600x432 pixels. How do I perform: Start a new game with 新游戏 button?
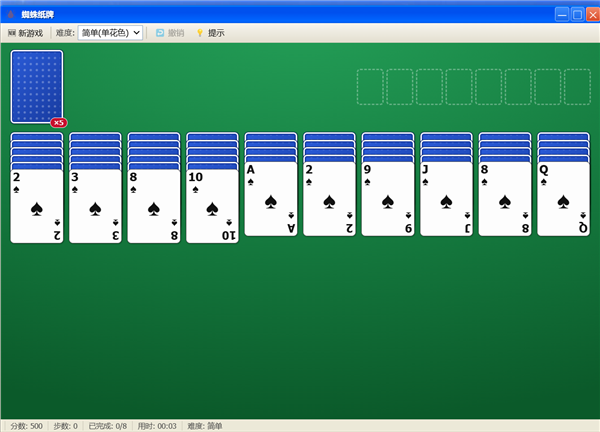point(26,33)
